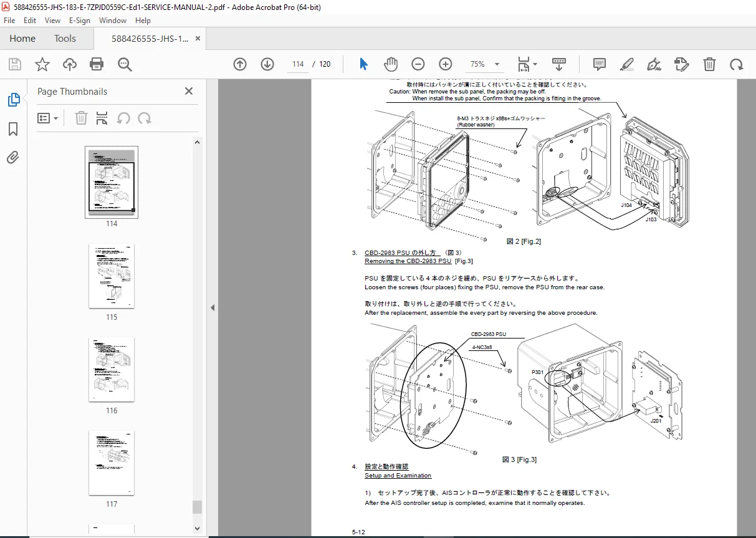
Task: Click the Fig.3 caption text
Action: (519, 459)
